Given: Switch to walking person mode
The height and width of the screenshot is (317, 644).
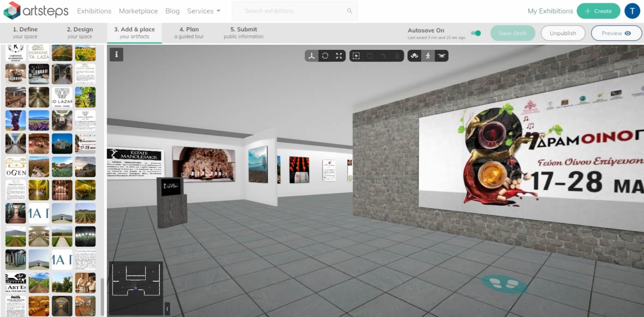Looking at the screenshot, I should click(428, 56).
